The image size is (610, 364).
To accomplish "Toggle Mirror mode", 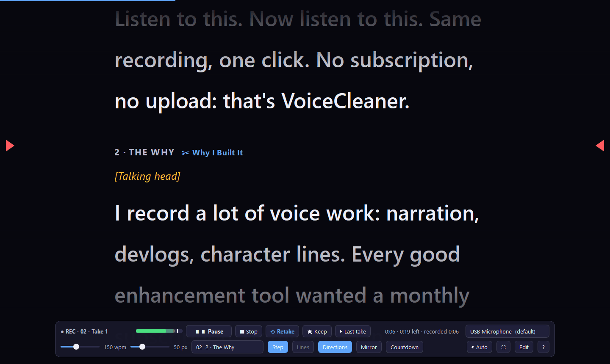I will (x=369, y=347).
